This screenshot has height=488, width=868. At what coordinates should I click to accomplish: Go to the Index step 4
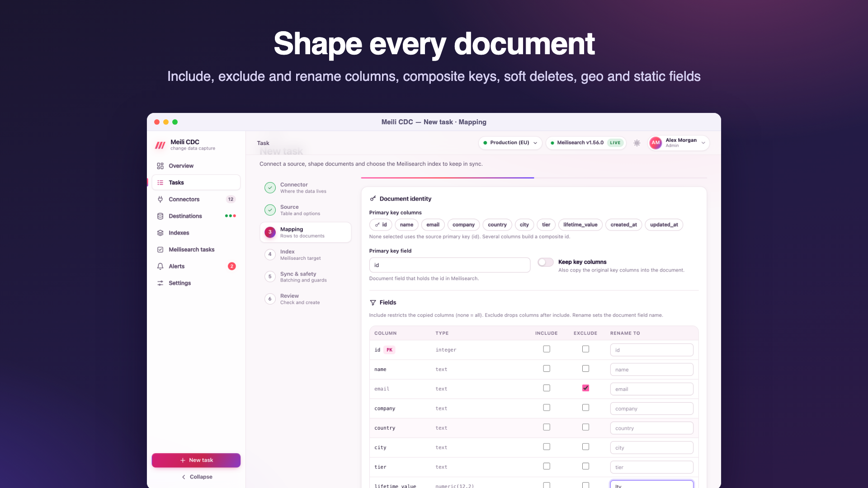306,254
